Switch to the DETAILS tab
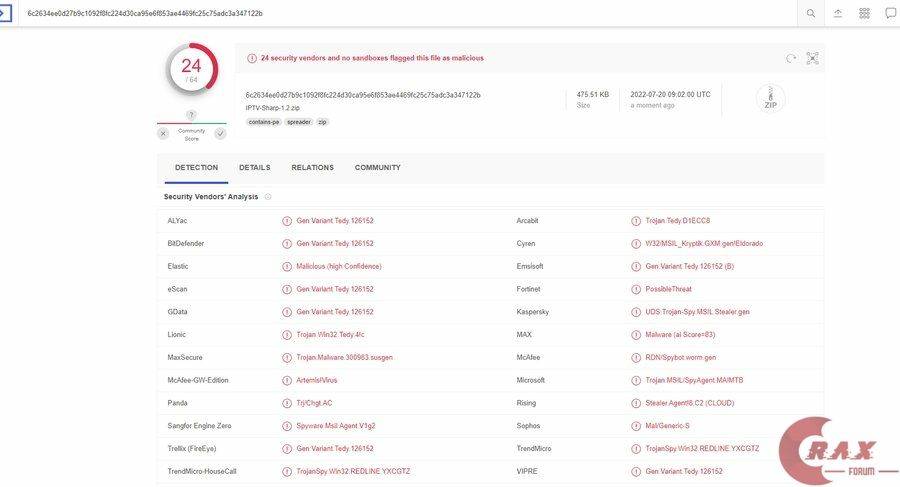 coord(255,168)
